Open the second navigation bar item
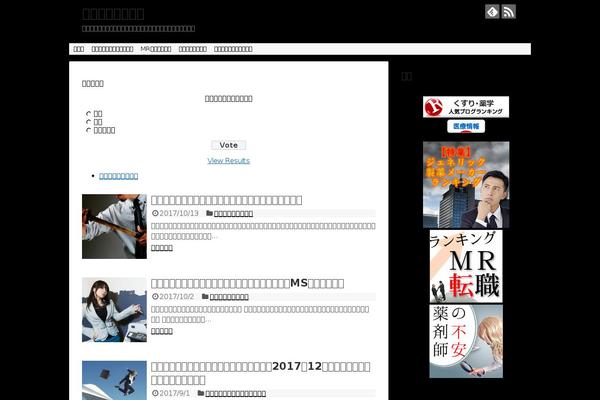Viewport: 600px width, 400px height. 112,49
